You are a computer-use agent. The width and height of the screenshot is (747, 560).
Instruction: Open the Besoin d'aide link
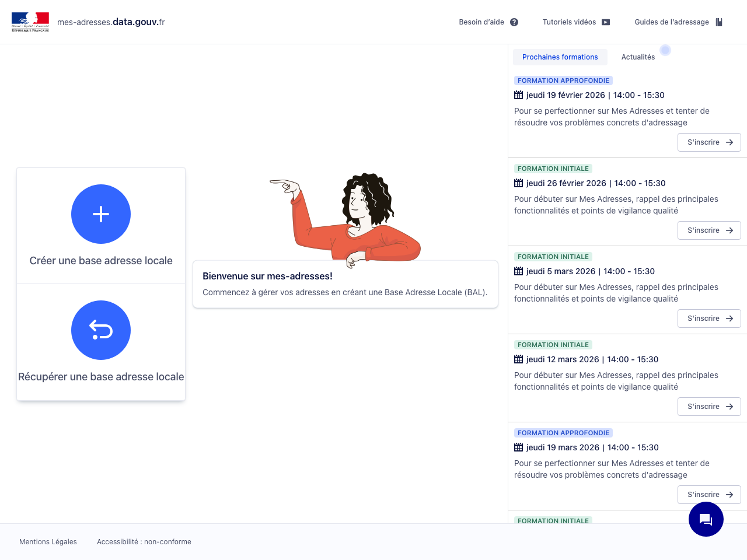[481, 22]
